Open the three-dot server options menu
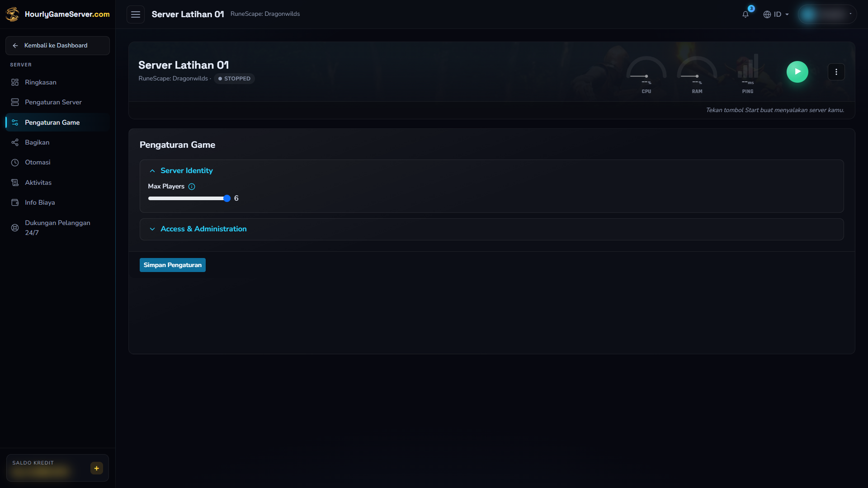Screen dimensions: 868x488 click(836, 72)
